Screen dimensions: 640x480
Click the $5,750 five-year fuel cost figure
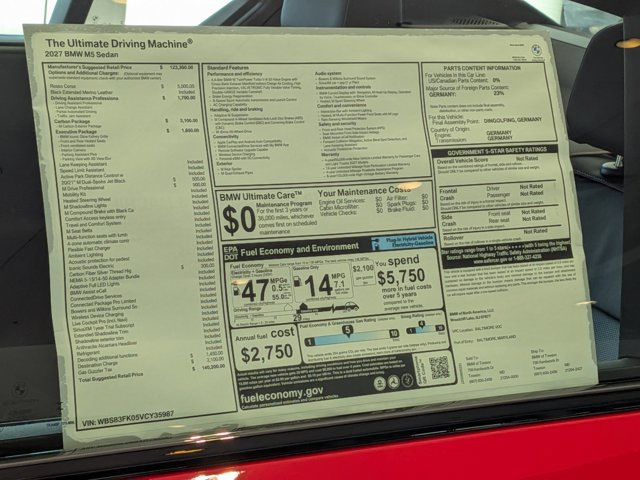point(401,277)
